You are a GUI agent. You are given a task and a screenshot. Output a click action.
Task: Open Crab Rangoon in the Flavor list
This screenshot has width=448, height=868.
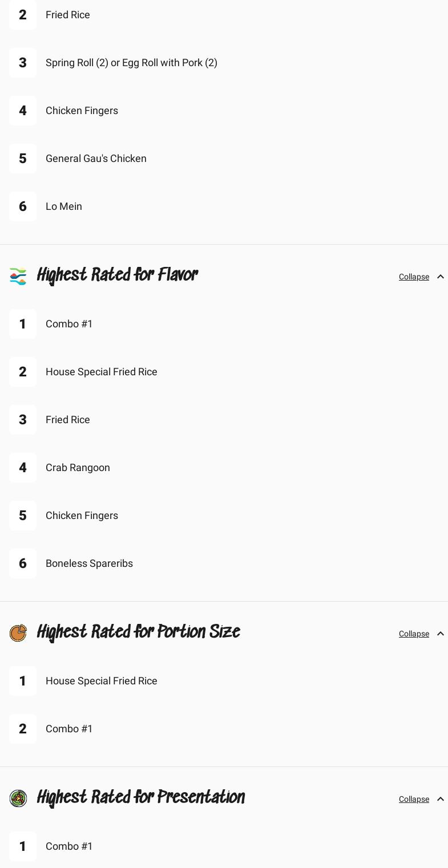(78, 468)
